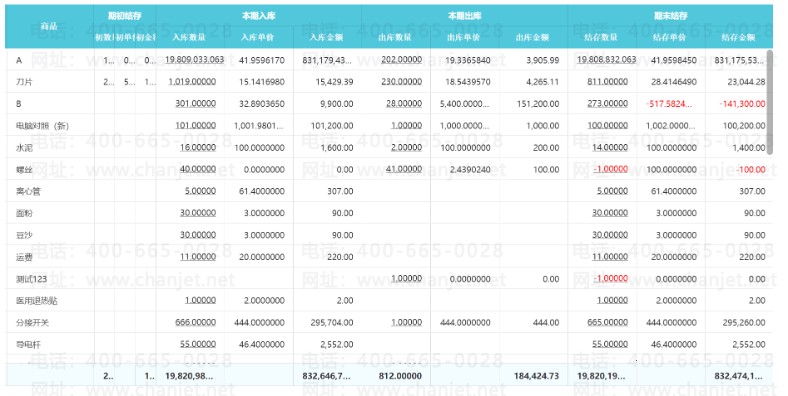Select product name cell 医用退热贴
The height and width of the screenshot is (396, 788).
point(37,301)
